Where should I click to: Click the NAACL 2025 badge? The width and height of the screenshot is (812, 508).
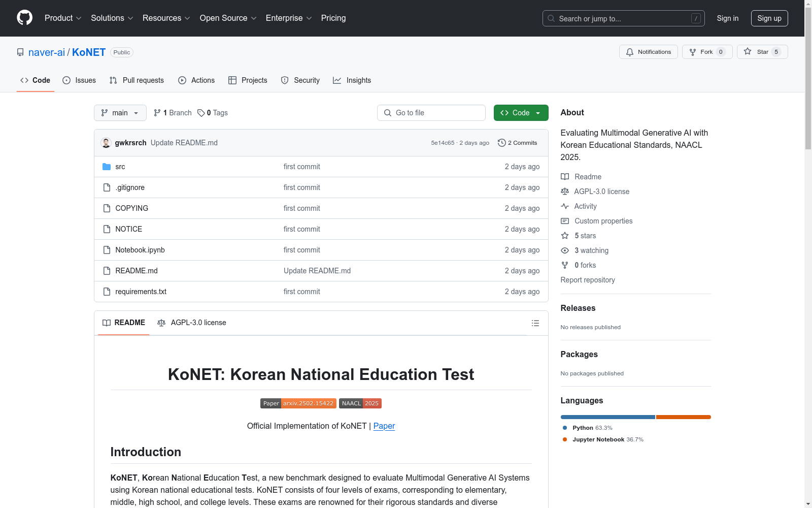[360, 403]
